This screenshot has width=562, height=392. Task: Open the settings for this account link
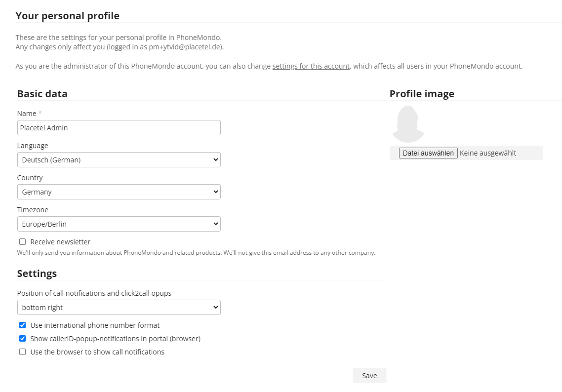tap(311, 66)
